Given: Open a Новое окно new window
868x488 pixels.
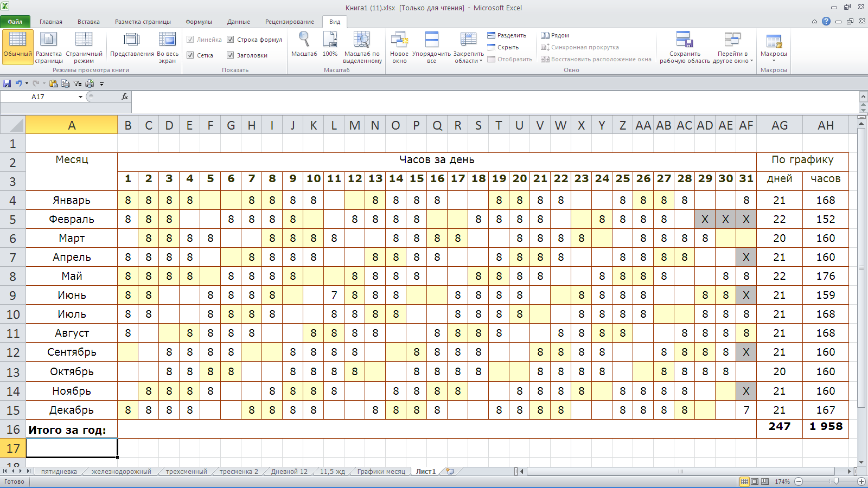Looking at the screenshot, I should (399, 47).
